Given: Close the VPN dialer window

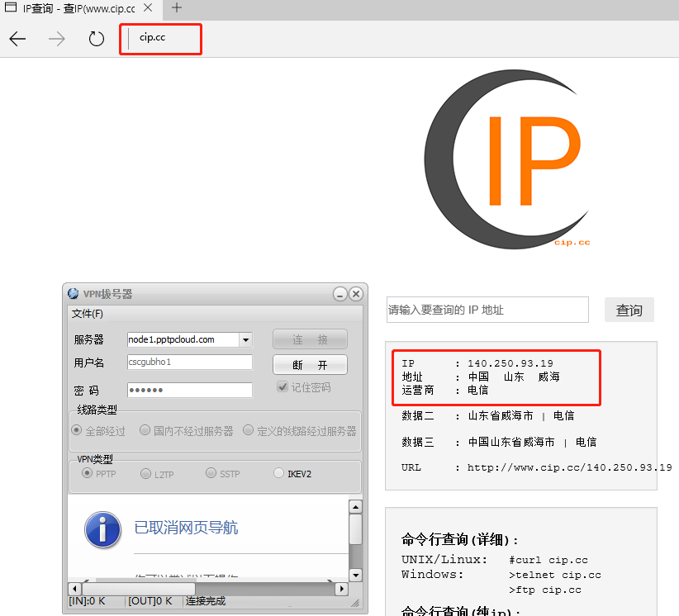Looking at the screenshot, I should (x=356, y=294).
